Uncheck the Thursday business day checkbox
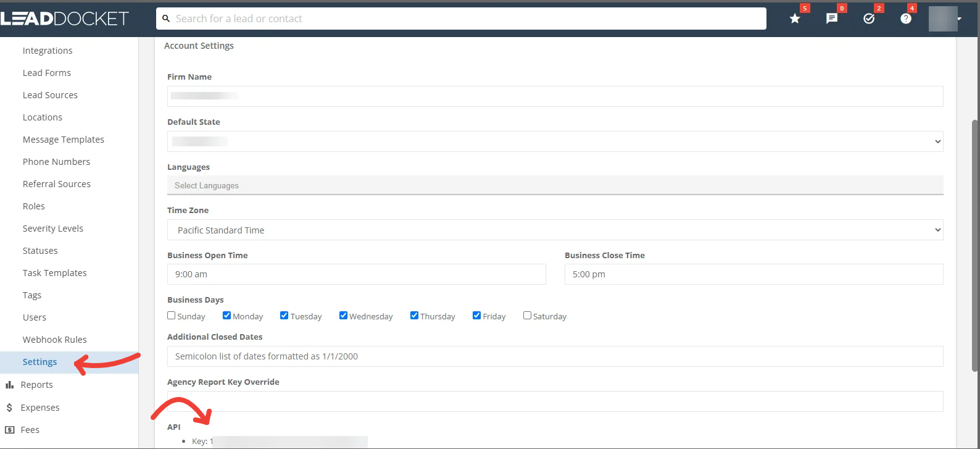The width and height of the screenshot is (980, 449). tap(414, 316)
